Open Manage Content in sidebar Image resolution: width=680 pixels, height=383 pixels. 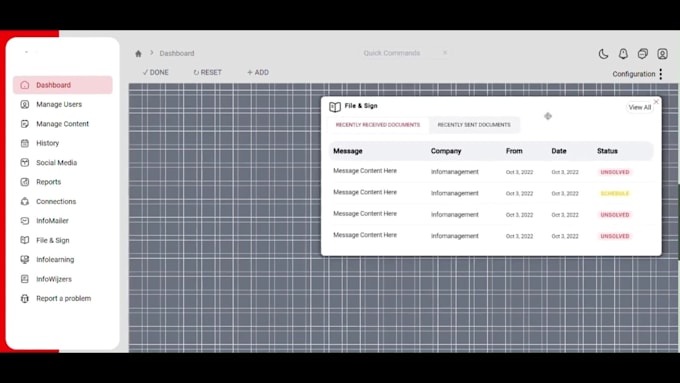62,124
